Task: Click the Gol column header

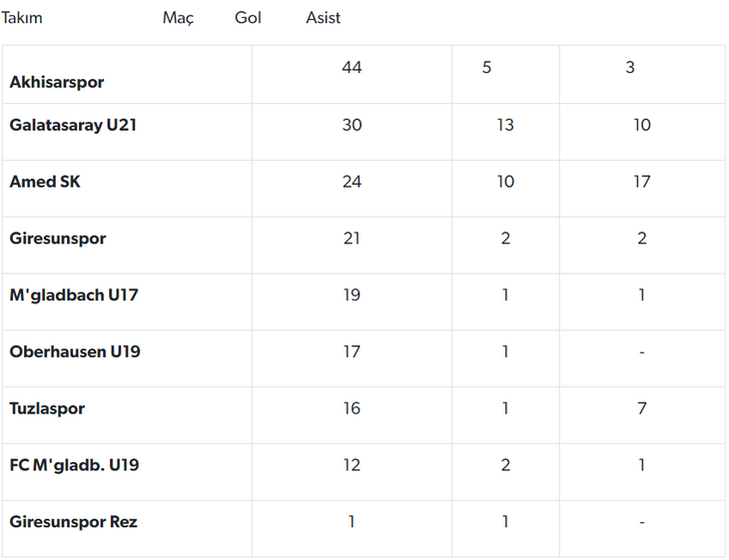Action: tap(248, 18)
